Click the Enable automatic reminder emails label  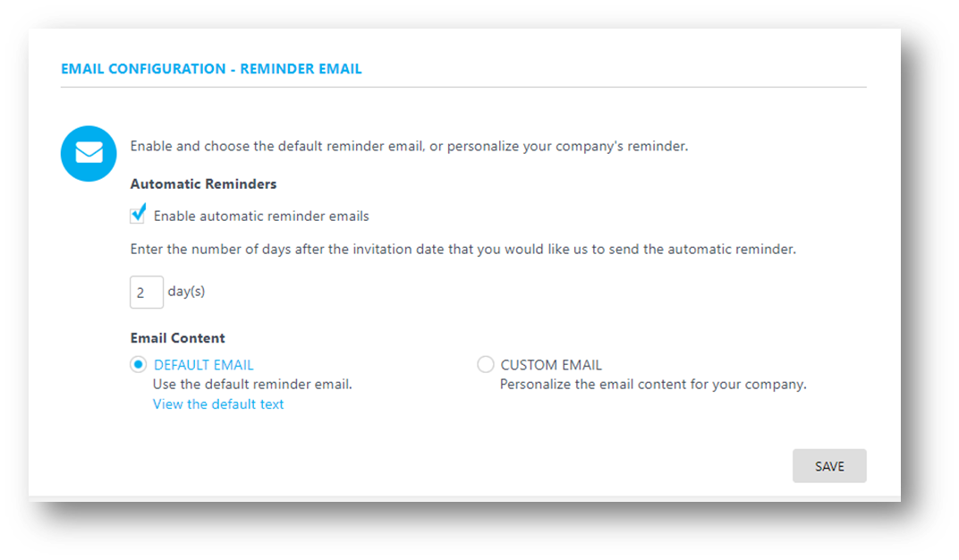pos(261,216)
